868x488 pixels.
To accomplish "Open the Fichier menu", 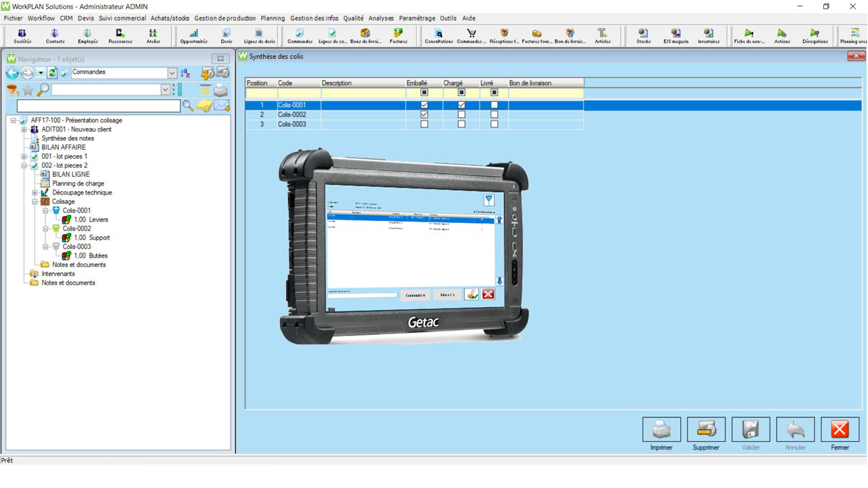I will pyautogui.click(x=13, y=18).
